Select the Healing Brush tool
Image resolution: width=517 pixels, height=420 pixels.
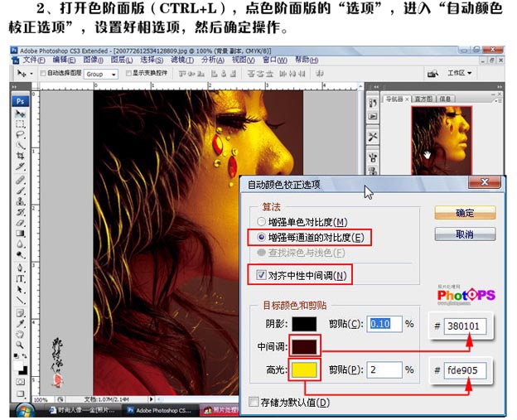[20, 180]
